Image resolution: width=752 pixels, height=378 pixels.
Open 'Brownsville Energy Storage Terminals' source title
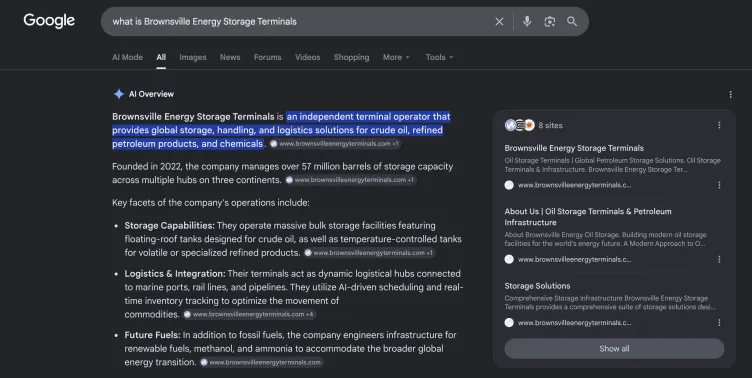[x=574, y=148]
